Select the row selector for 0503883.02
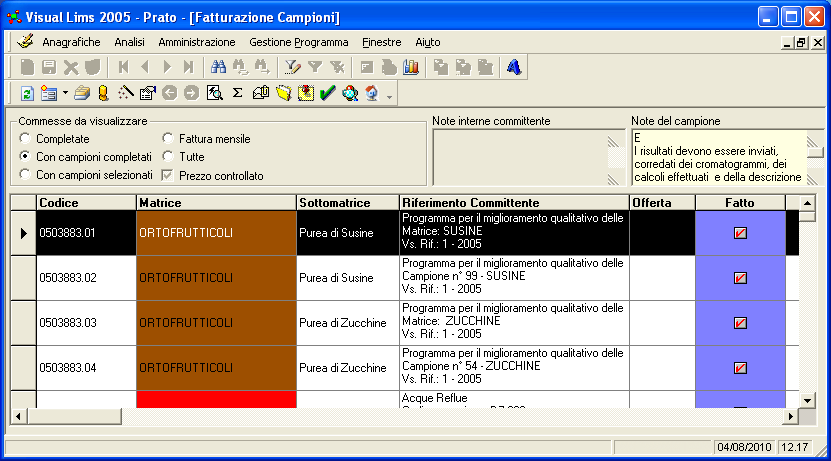 click(x=23, y=278)
